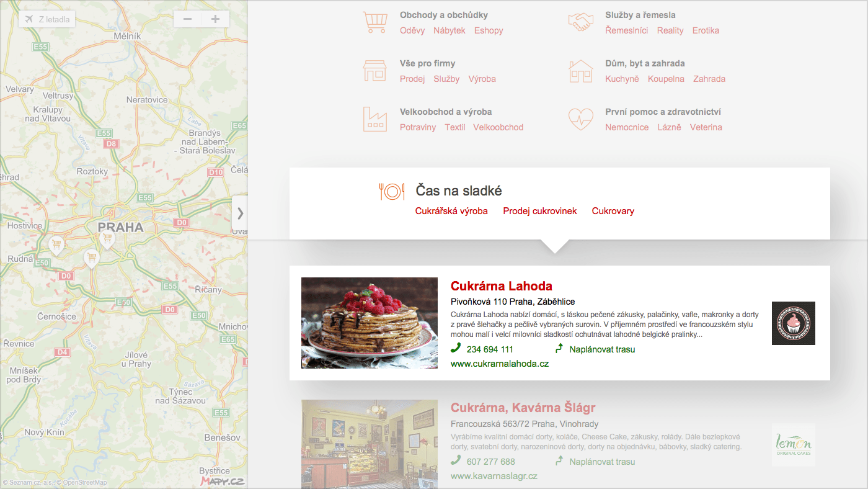
Task: Zoom out the map with minus button
Action: click(x=187, y=19)
